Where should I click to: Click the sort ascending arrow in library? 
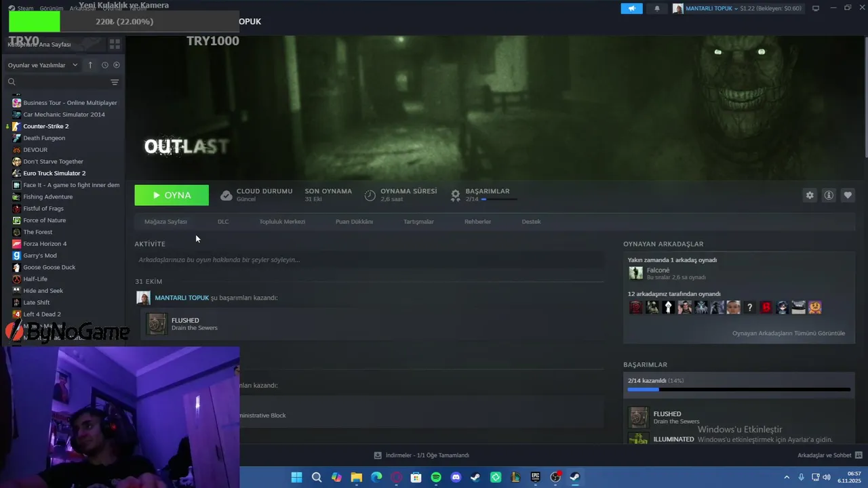pyautogui.click(x=90, y=65)
